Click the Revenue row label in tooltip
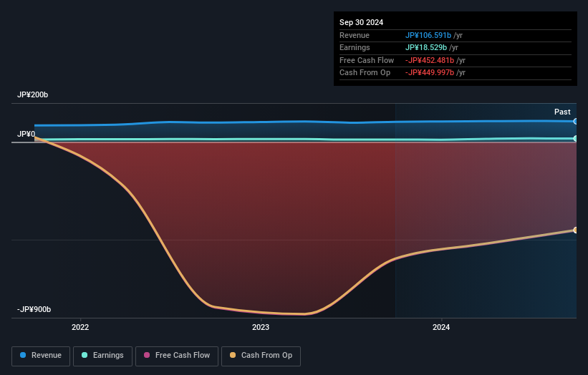This screenshot has height=375, width=588. (x=355, y=35)
